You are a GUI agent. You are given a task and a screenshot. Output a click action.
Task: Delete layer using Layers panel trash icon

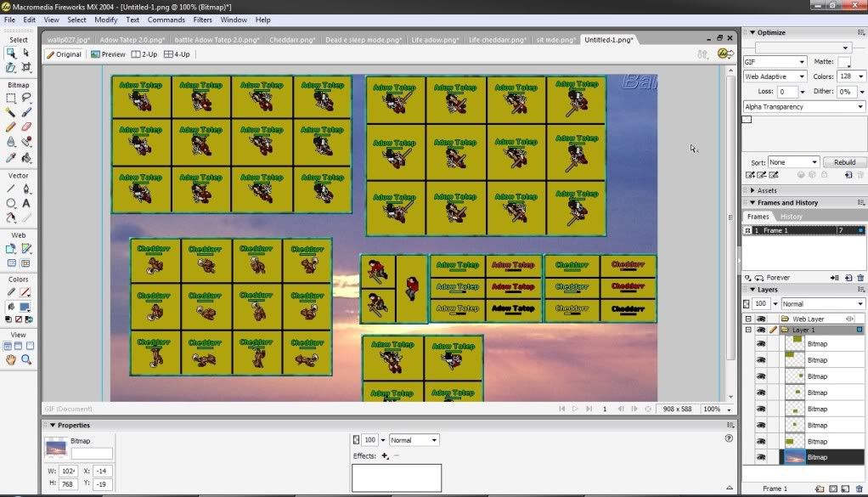pos(860,489)
